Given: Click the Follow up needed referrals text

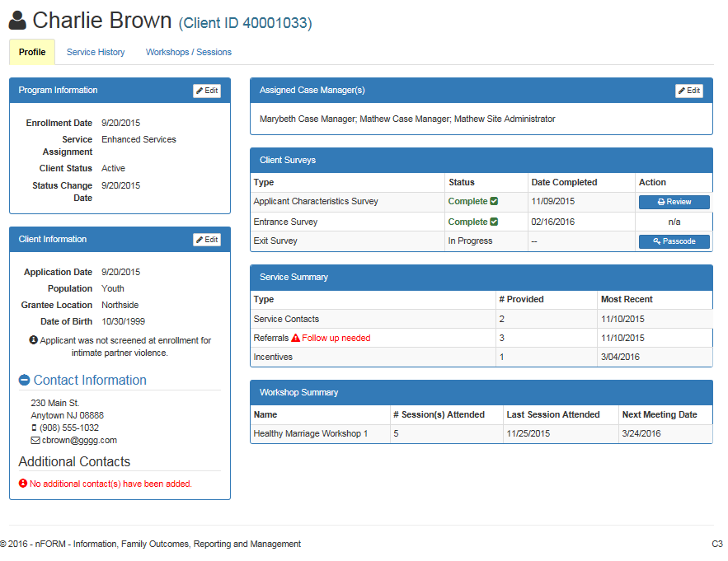Looking at the screenshot, I should click(336, 338).
